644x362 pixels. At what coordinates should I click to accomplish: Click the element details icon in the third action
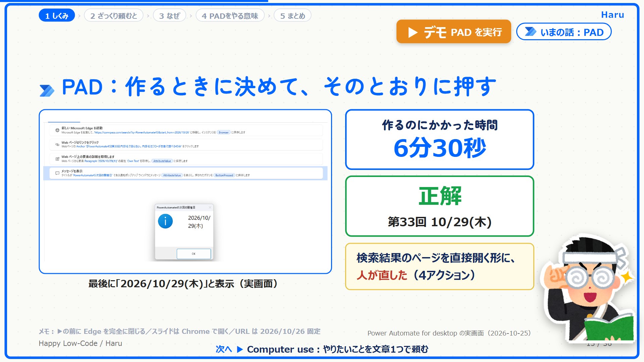(x=57, y=159)
